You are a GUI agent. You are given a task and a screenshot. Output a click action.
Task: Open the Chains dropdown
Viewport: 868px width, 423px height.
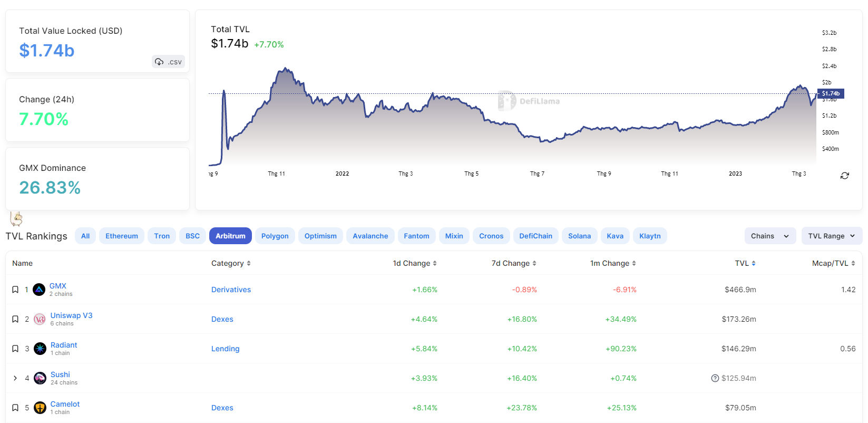click(770, 236)
